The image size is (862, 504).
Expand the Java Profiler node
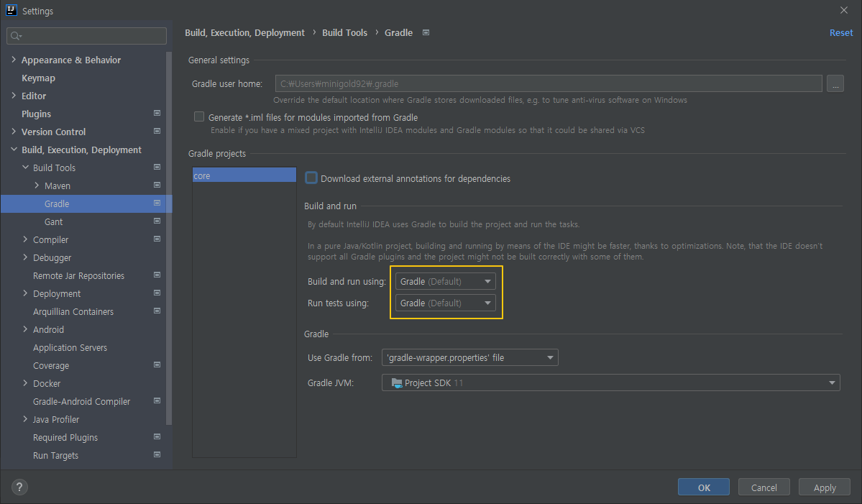point(25,419)
